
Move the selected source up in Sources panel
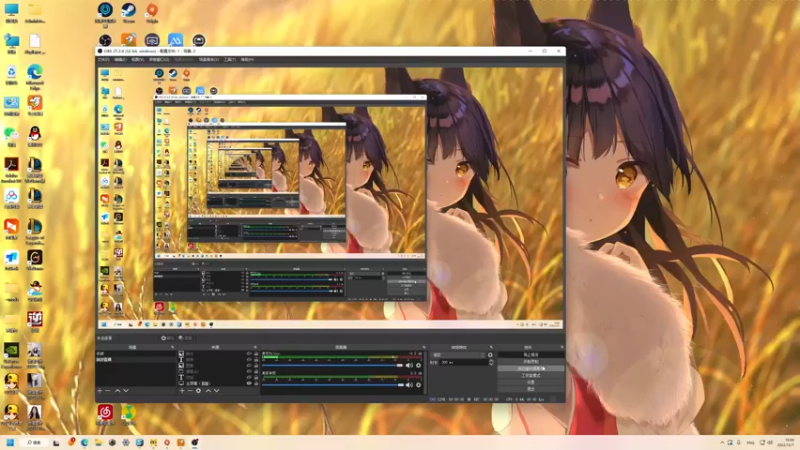click(x=208, y=391)
